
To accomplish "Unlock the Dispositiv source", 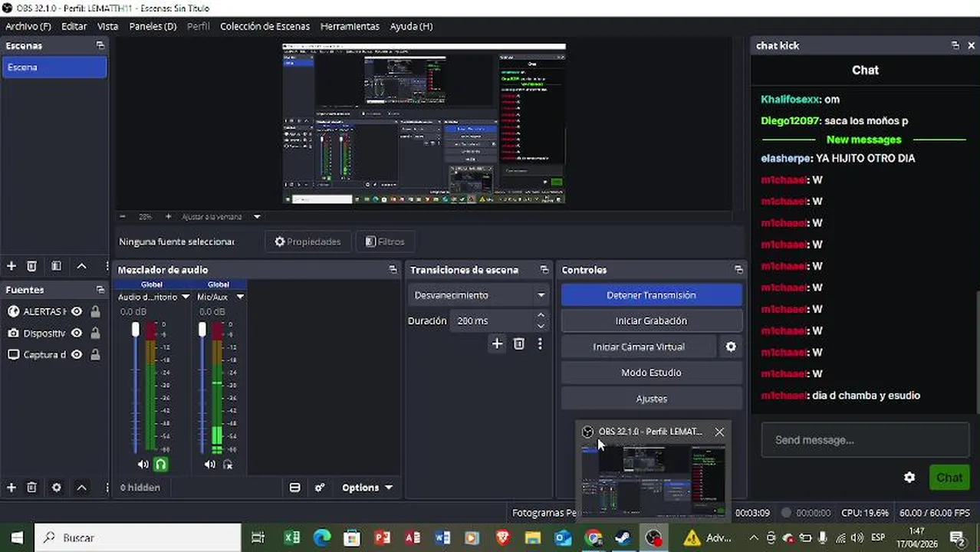I will tap(95, 333).
